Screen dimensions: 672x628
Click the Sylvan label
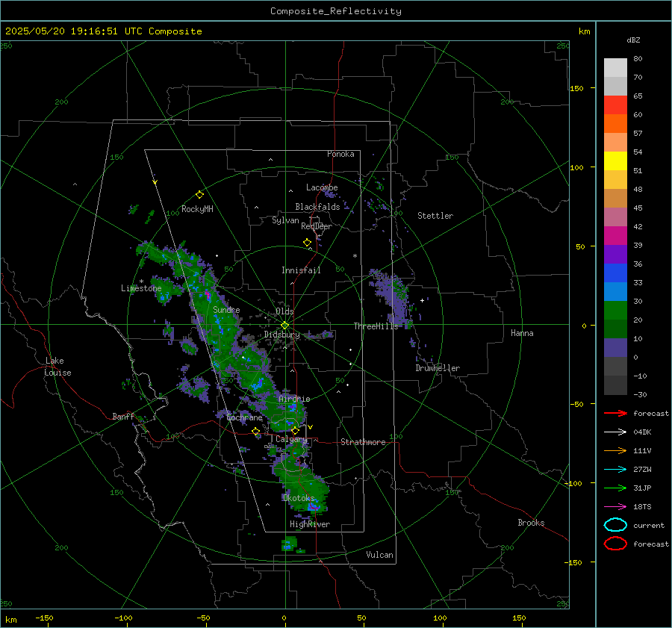pos(285,220)
